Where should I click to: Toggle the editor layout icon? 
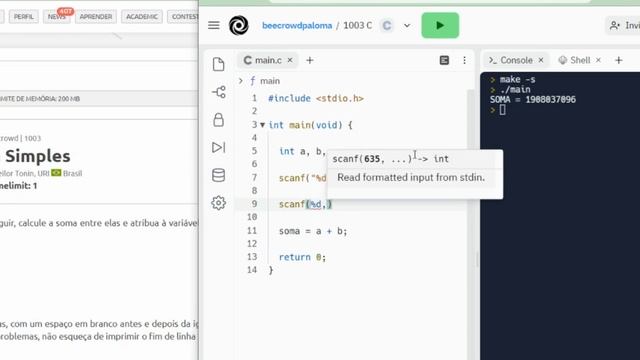[x=444, y=60]
